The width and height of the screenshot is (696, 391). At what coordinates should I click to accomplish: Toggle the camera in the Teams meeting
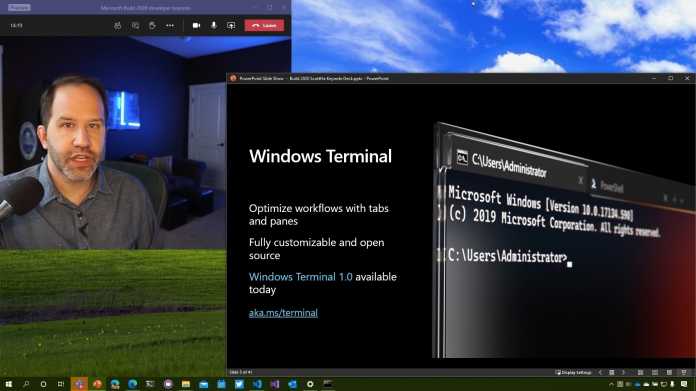[x=196, y=26]
